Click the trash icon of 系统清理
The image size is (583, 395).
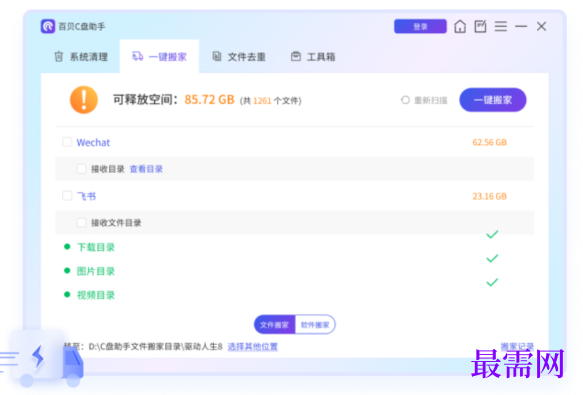[x=59, y=57]
